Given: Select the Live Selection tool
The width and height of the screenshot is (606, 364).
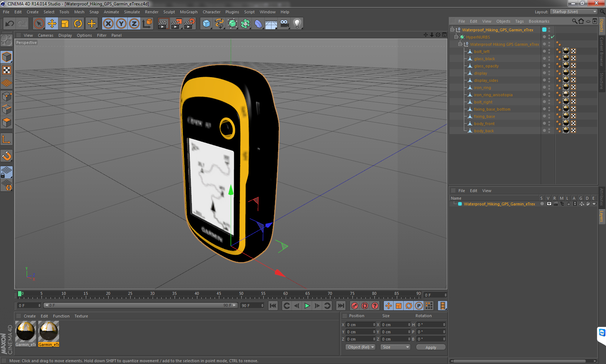Looking at the screenshot, I should pyautogui.click(x=39, y=24).
